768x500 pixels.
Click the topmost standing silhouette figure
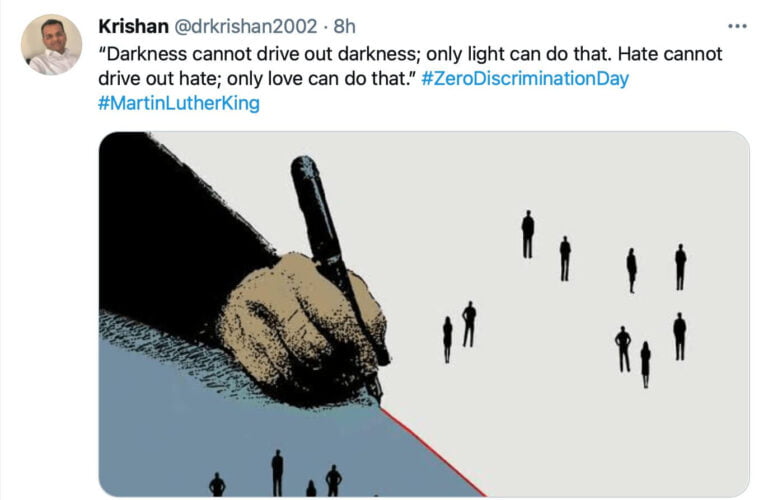(528, 234)
